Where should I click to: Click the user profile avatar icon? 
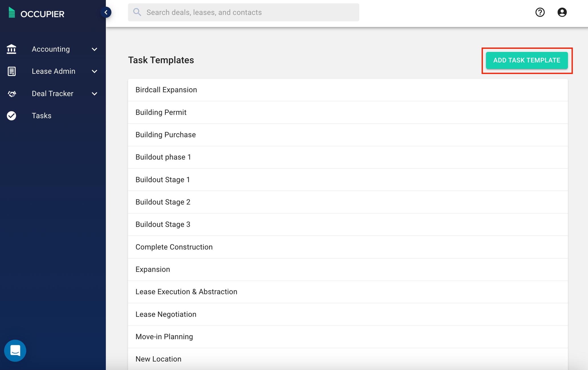click(x=562, y=12)
